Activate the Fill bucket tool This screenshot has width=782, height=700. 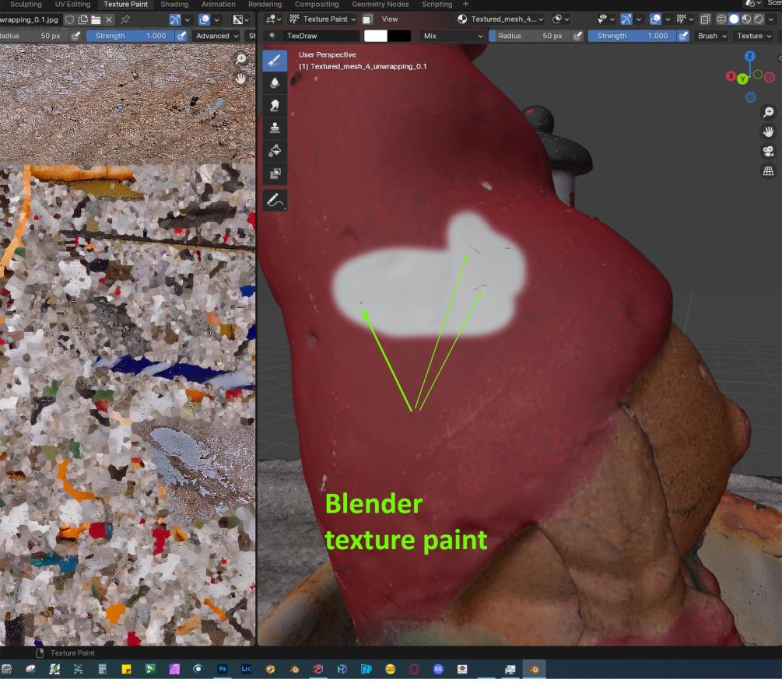coord(275,150)
